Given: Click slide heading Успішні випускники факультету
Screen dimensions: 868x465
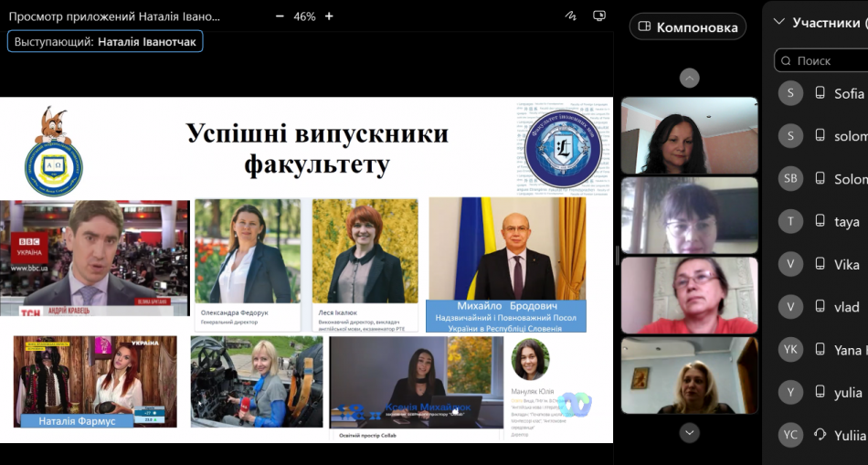Looking at the screenshot, I should (317, 148).
